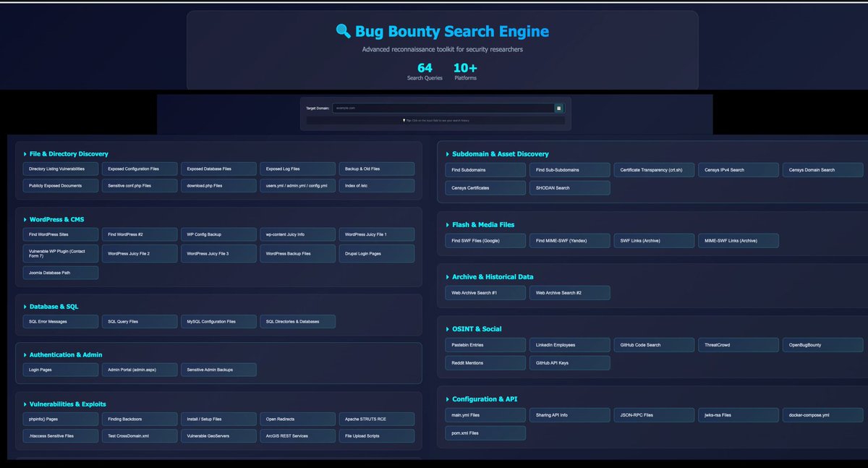
Task: Click the Target Domain input field
Action: (441, 108)
